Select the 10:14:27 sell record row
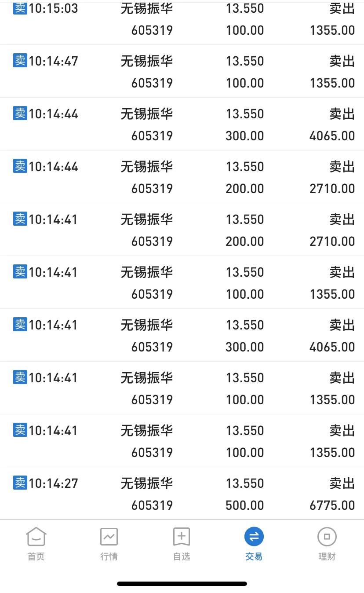364x593 pixels. click(182, 494)
